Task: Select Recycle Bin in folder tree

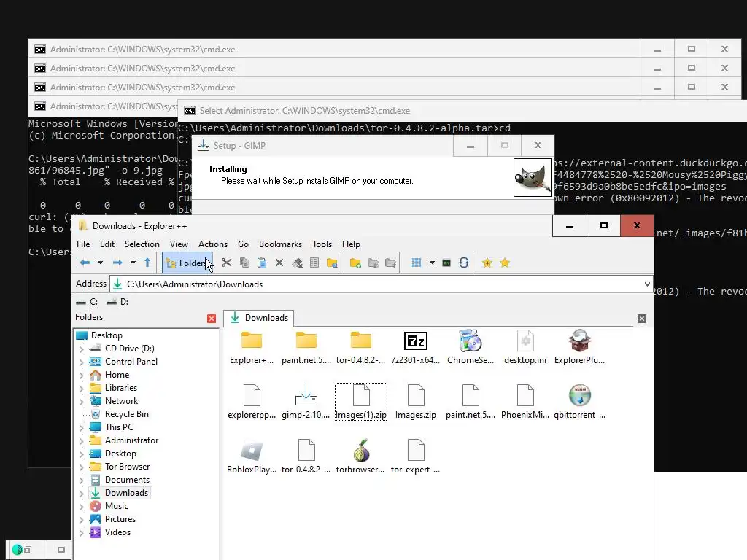Action: pos(126,414)
